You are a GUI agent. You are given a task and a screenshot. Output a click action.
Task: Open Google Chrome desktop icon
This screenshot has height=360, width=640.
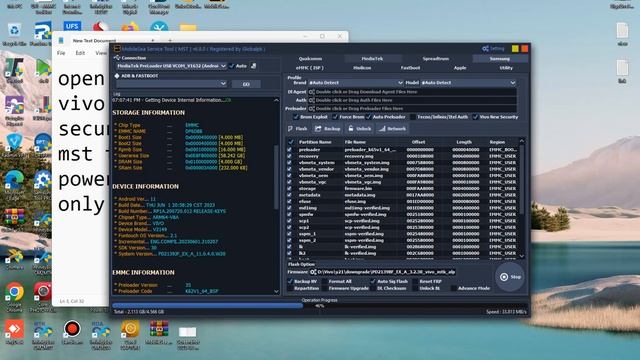[14, 292]
